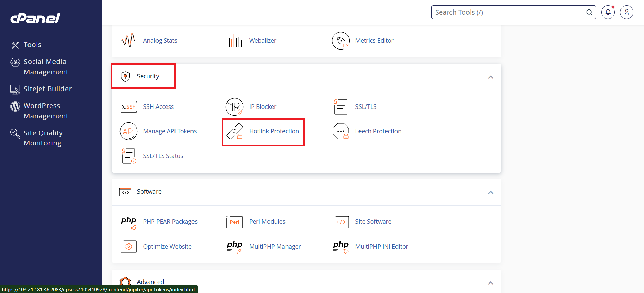
Task: Click the Hotlink Protection chain icon
Action: (x=235, y=131)
